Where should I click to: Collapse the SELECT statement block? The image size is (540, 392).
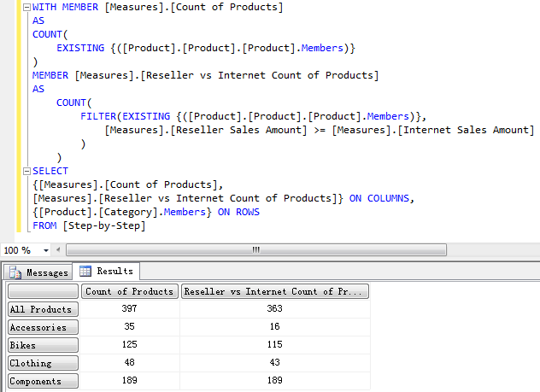tap(26, 171)
